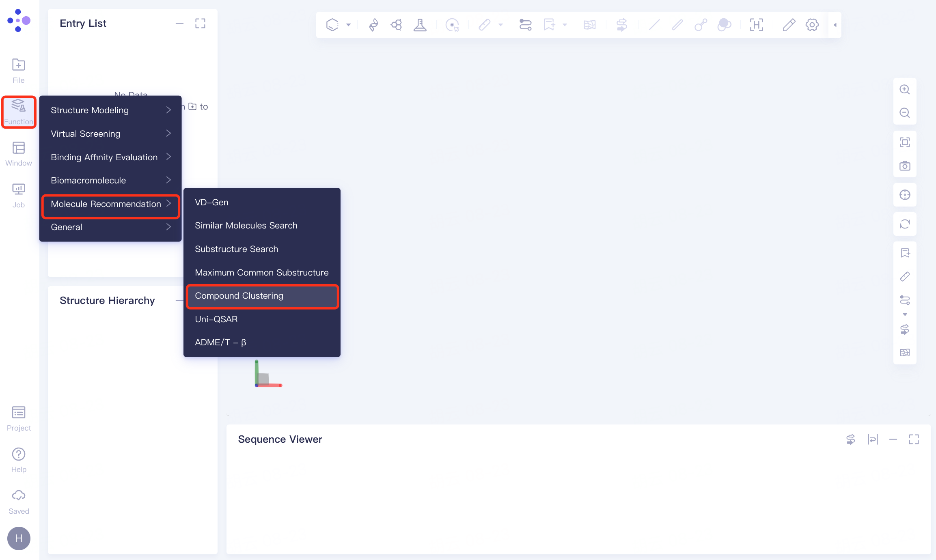This screenshot has height=560, width=936.
Task: Select the Uni-QSAR menu option
Action: [x=216, y=319]
